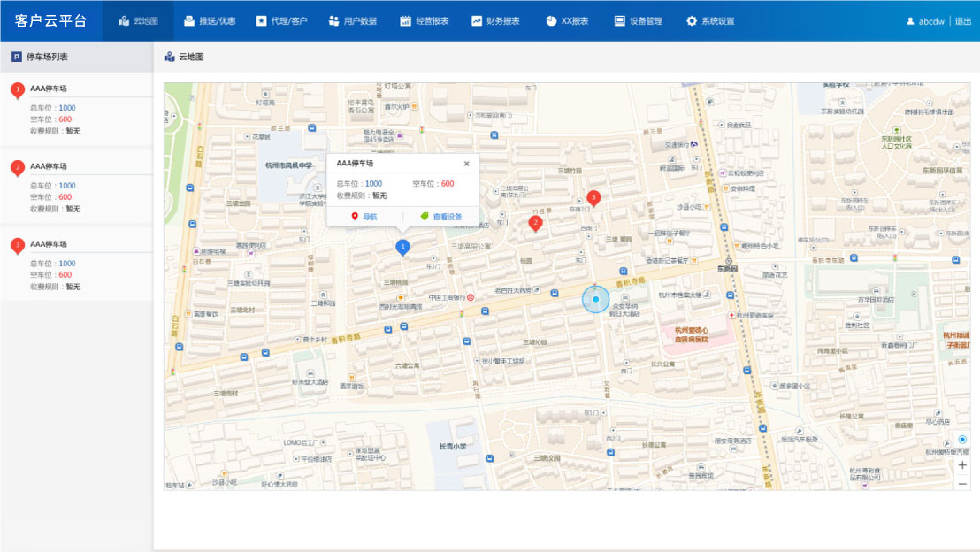Click 查看设备 in the map popup
Viewport: 980px width, 552px height.
(x=441, y=217)
